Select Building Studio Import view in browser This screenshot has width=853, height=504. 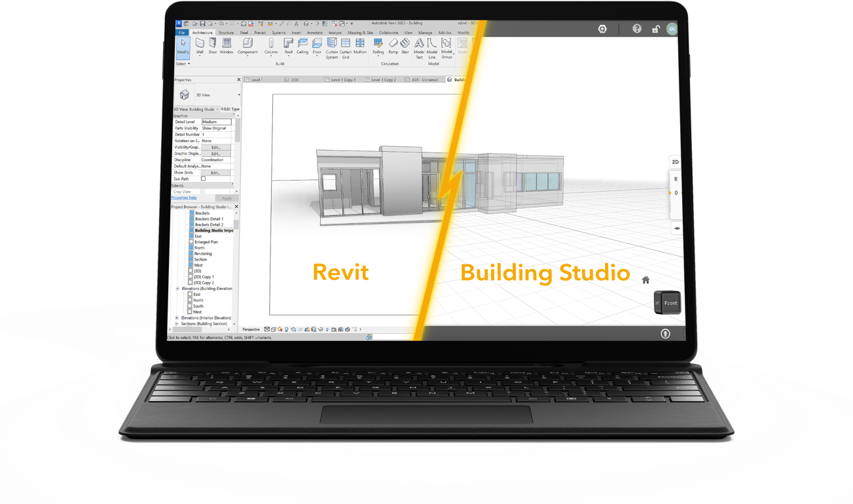tap(214, 230)
